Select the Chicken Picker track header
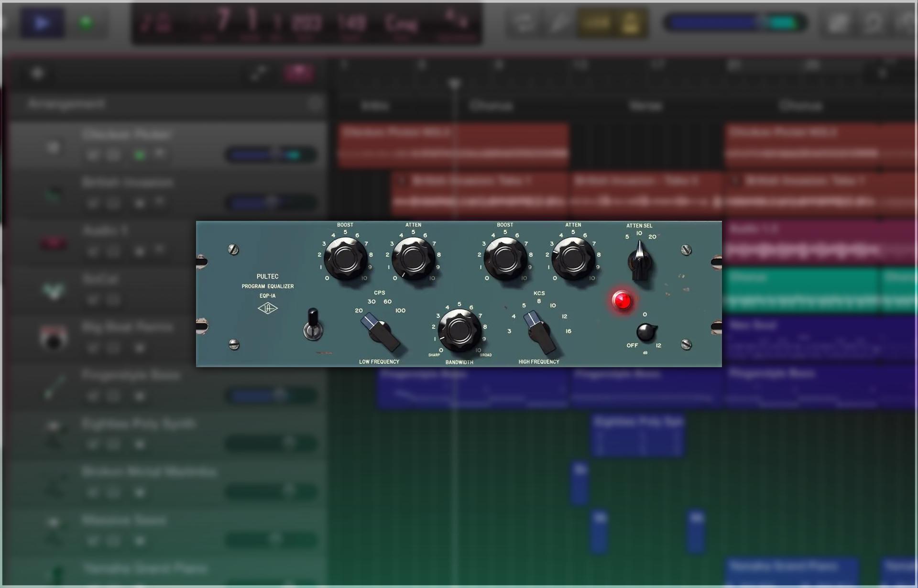 pyautogui.click(x=167, y=145)
